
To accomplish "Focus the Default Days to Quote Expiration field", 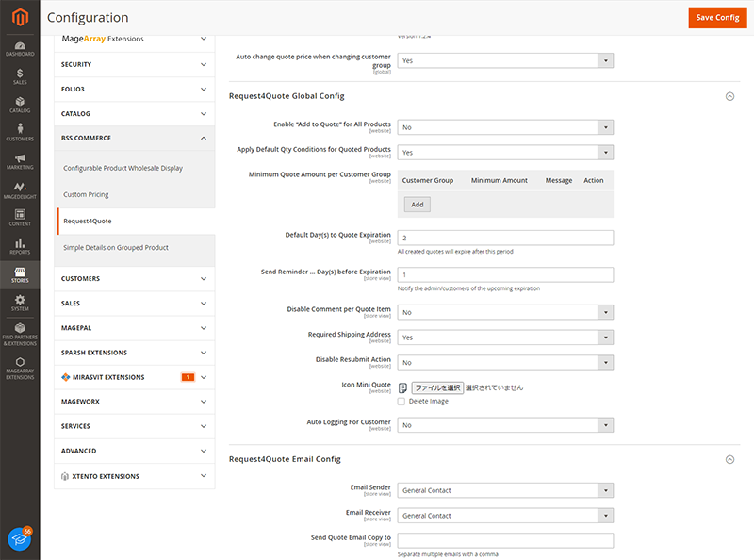I will pyautogui.click(x=505, y=238).
